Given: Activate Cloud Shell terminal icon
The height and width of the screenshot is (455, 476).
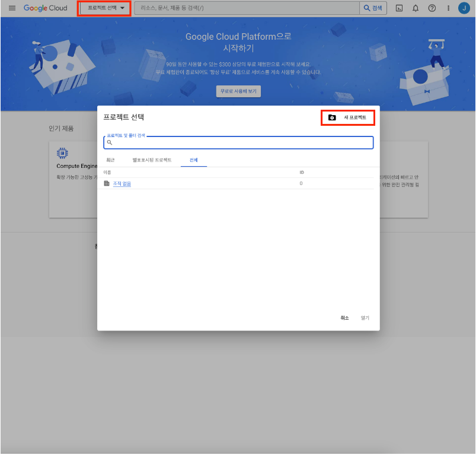Looking at the screenshot, I should coord(399,8).
